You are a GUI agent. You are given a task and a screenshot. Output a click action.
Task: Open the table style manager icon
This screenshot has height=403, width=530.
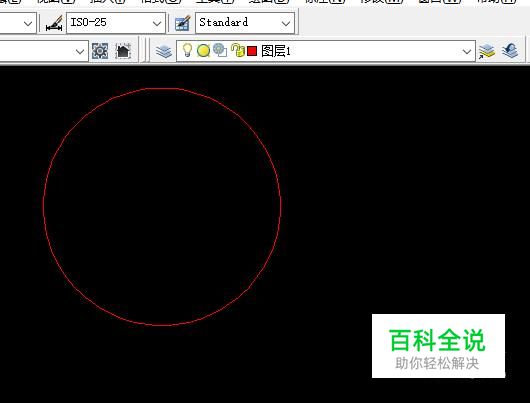(x=183, y=23)
